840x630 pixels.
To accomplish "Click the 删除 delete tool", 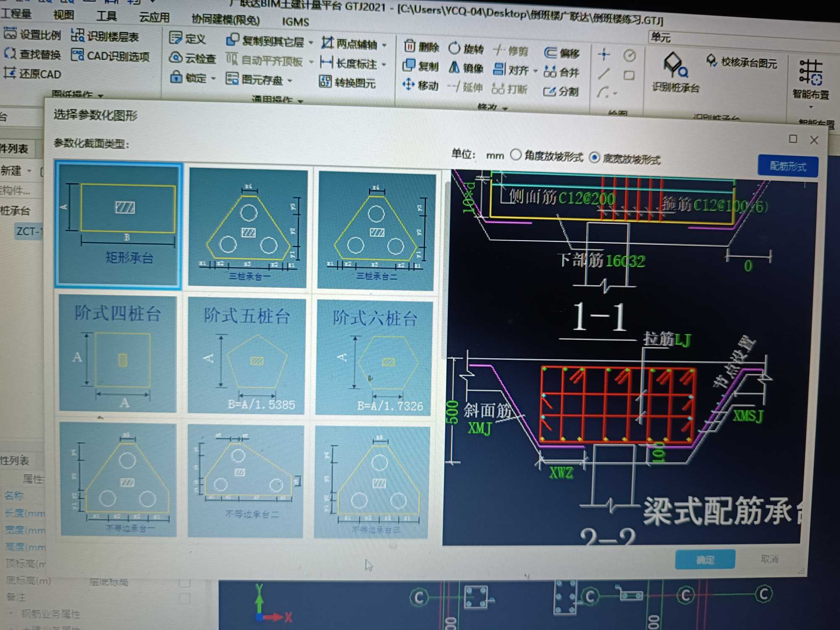I will click(421, 46).
